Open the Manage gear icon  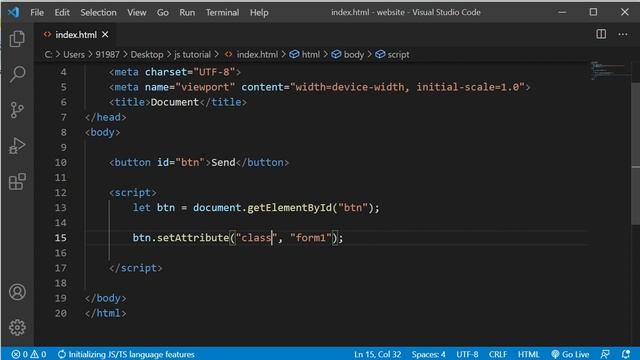point(17,327)
